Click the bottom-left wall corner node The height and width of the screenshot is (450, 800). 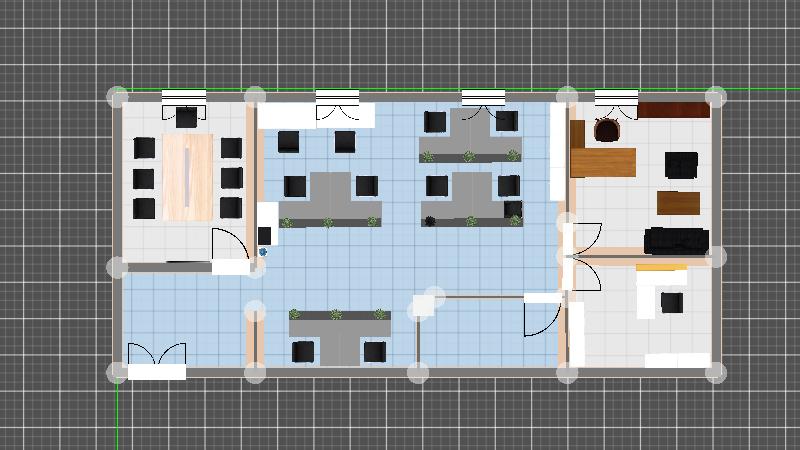[x=118, y=373]
